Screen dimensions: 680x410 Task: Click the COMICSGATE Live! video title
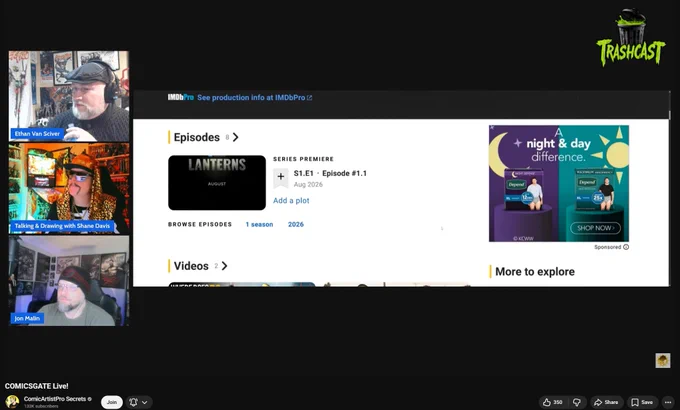36,386
